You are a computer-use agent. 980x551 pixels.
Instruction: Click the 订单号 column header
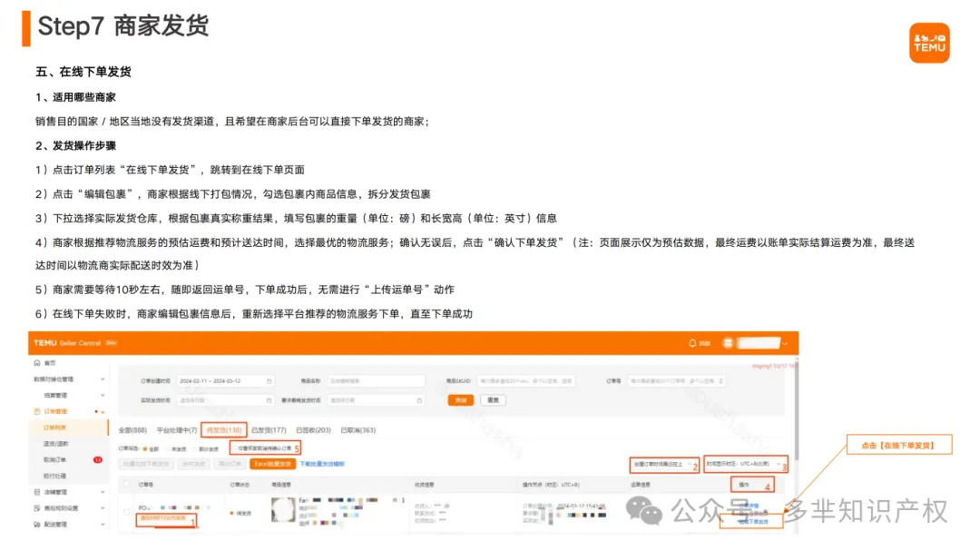[x=145, y=485]
